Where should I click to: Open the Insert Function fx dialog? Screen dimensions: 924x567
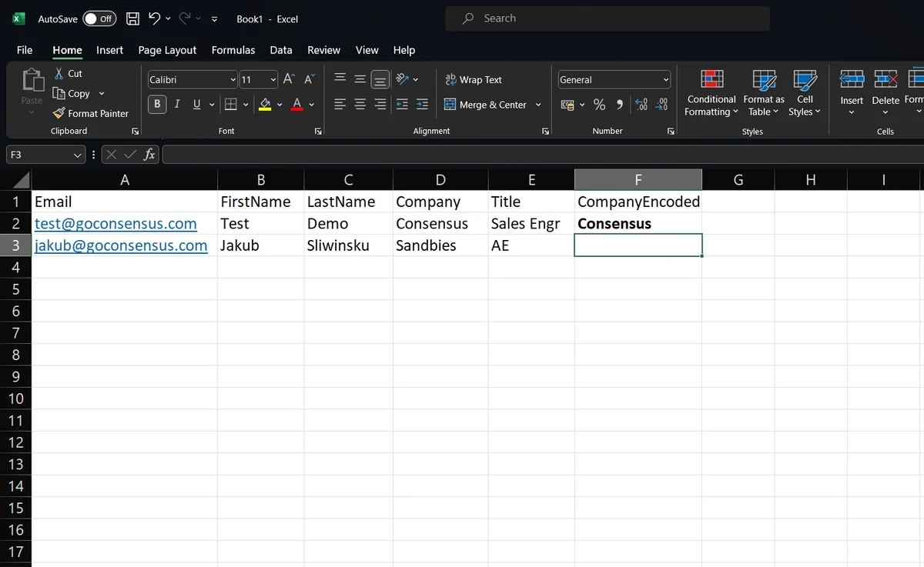coord(149,155)
